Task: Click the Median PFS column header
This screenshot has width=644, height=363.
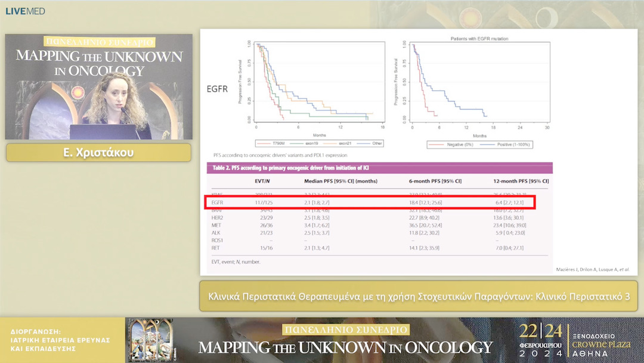Action: (342, 181)
